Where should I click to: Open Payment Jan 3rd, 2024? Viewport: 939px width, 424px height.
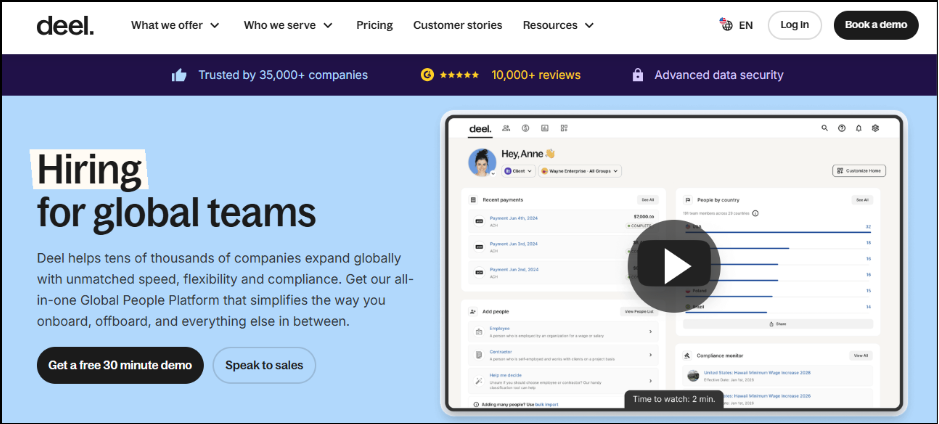(513, 244)
